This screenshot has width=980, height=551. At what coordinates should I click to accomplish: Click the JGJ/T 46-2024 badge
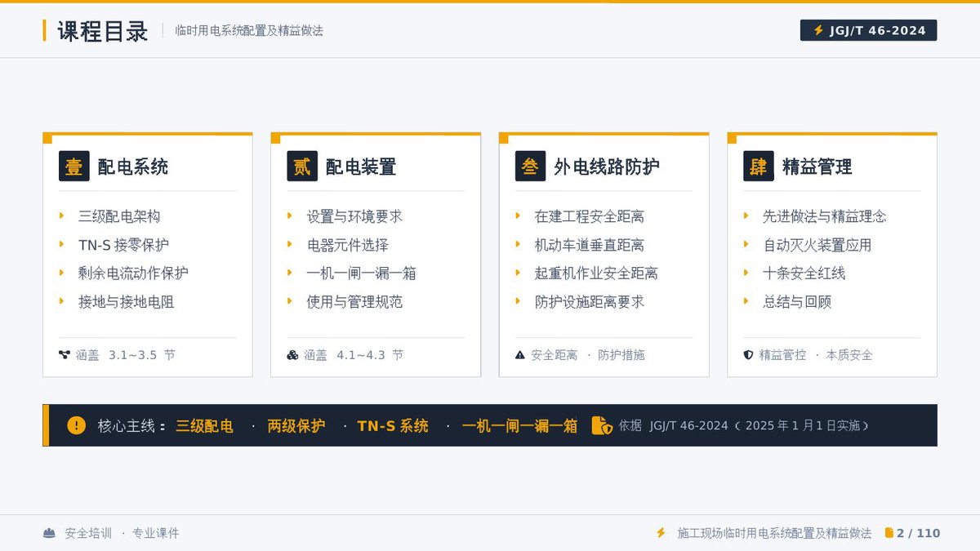pos(868,30)
